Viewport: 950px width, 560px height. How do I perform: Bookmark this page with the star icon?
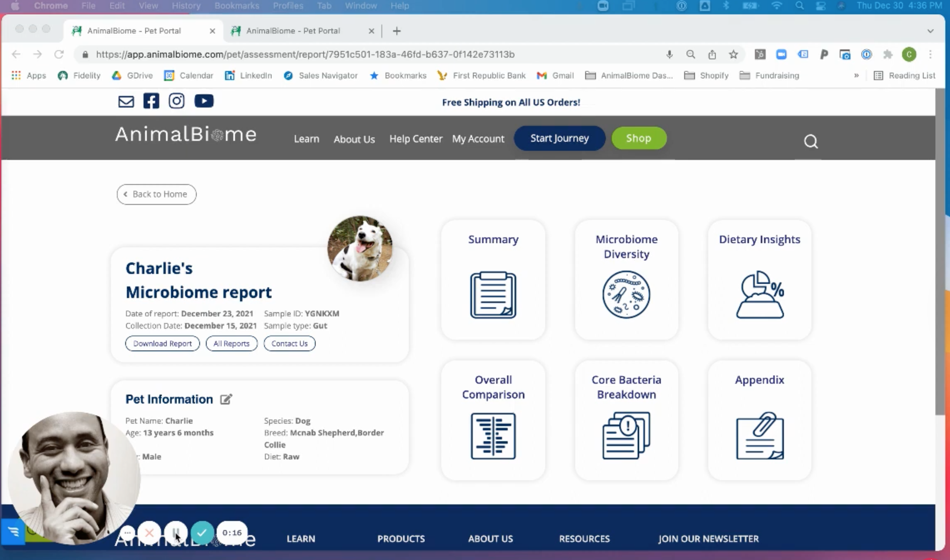pyautogui.click(x=733, y=54)
